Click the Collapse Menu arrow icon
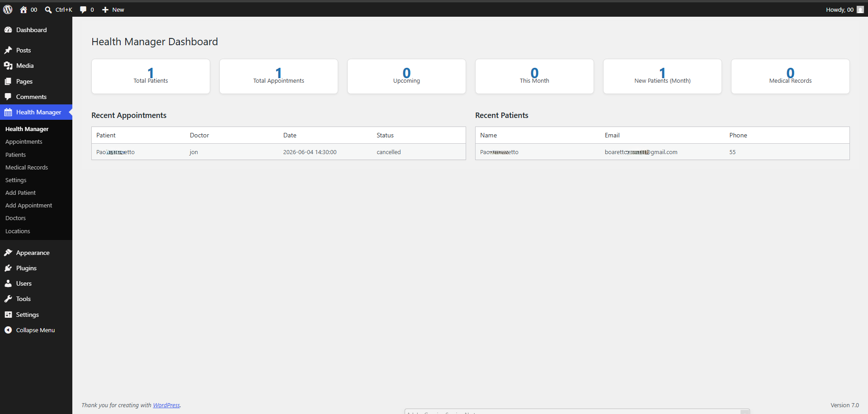This screenshot has height=414, width=868. pos(8,330)
